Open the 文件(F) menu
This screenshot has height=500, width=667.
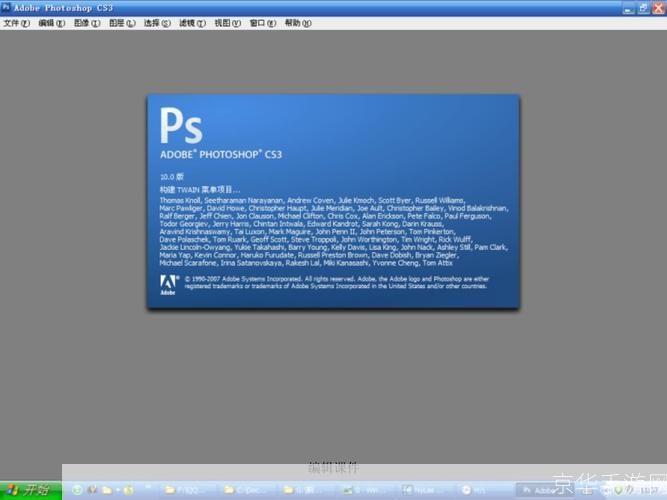coord(17,23)
